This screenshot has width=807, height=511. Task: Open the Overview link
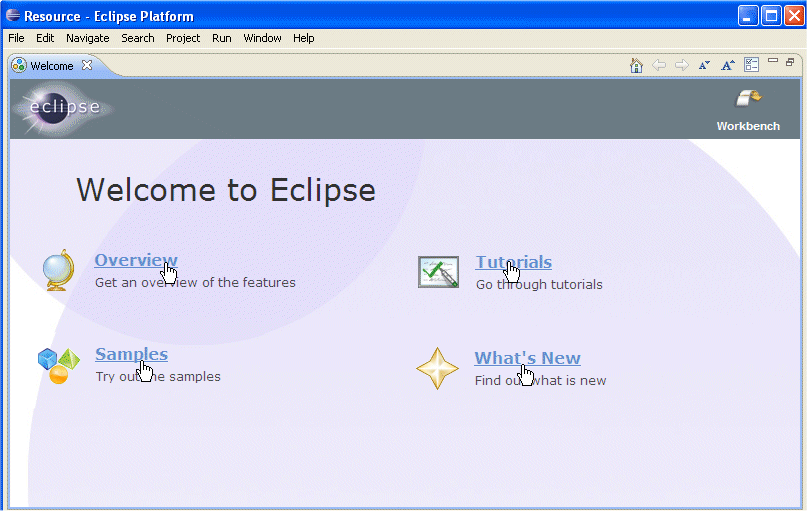[136, 260]
